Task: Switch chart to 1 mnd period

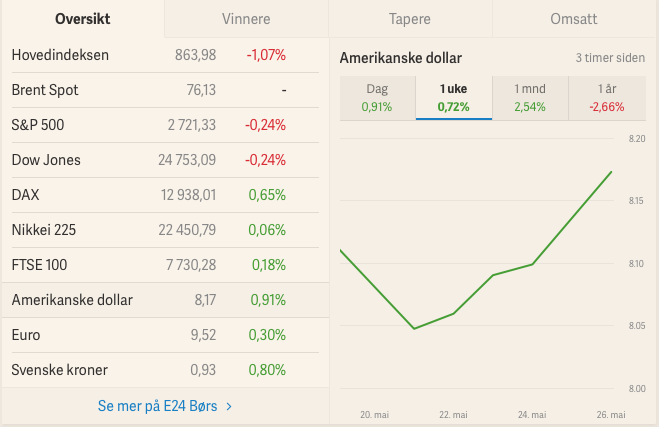Action: tap(530, 98)
